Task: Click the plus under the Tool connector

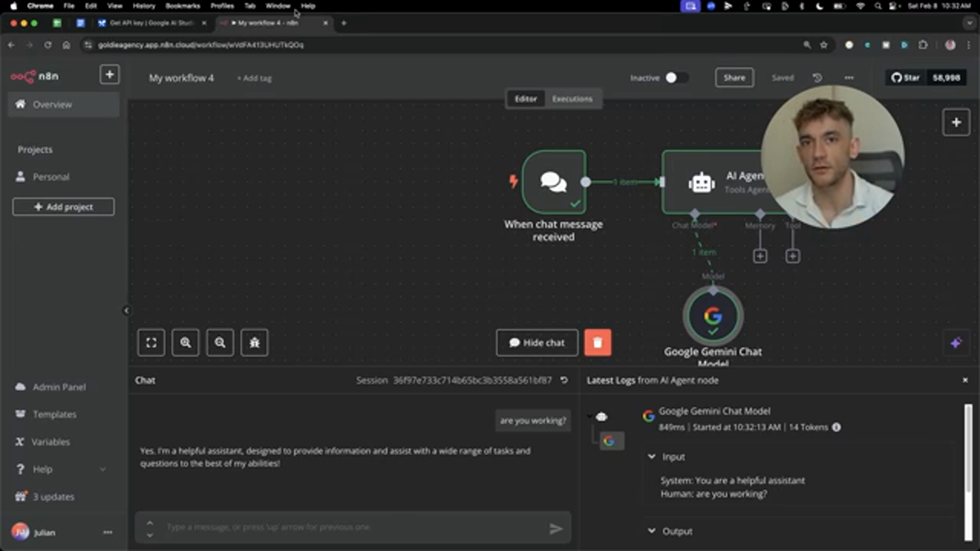Action: point(792,256)
